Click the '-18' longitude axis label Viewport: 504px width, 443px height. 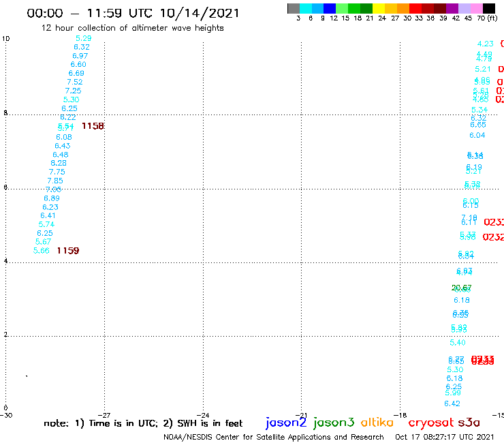point(400,415)
